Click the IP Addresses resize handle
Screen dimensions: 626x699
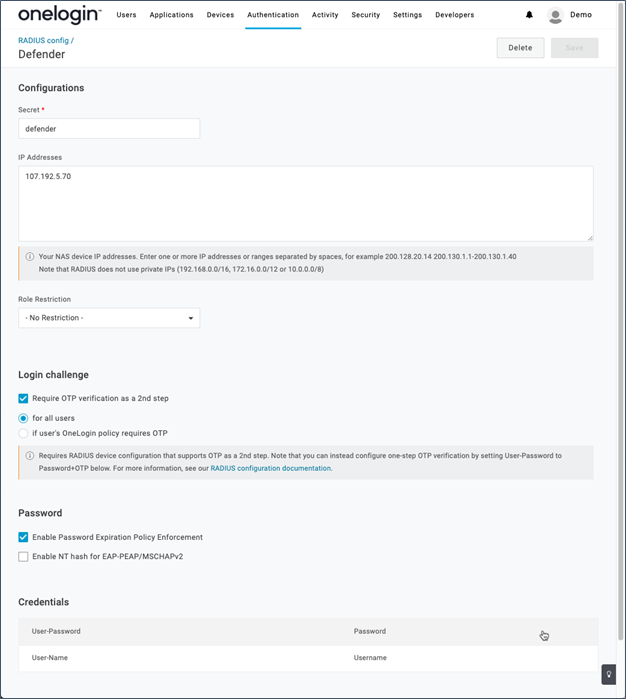click(590, 238)
